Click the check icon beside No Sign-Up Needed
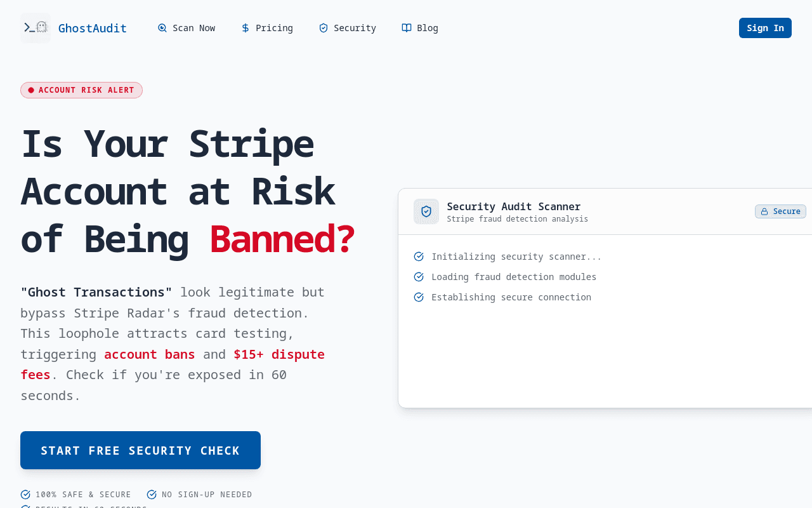 tap(152, 495)
